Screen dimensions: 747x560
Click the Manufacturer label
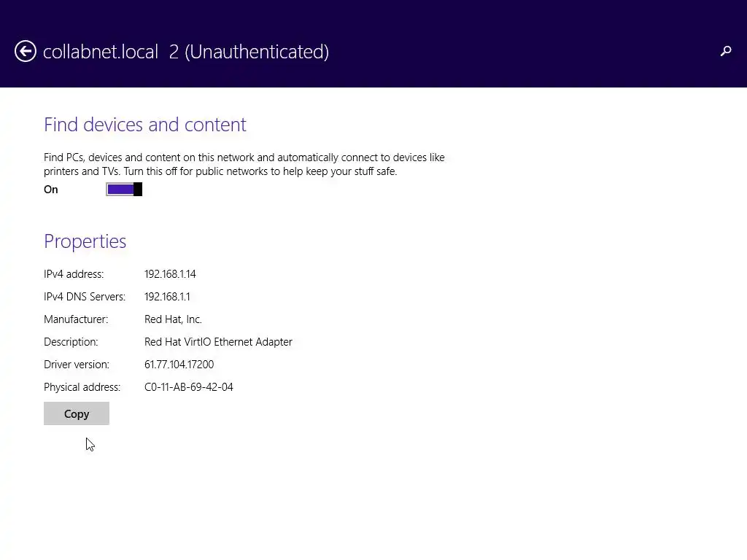[x=76, y=319]
